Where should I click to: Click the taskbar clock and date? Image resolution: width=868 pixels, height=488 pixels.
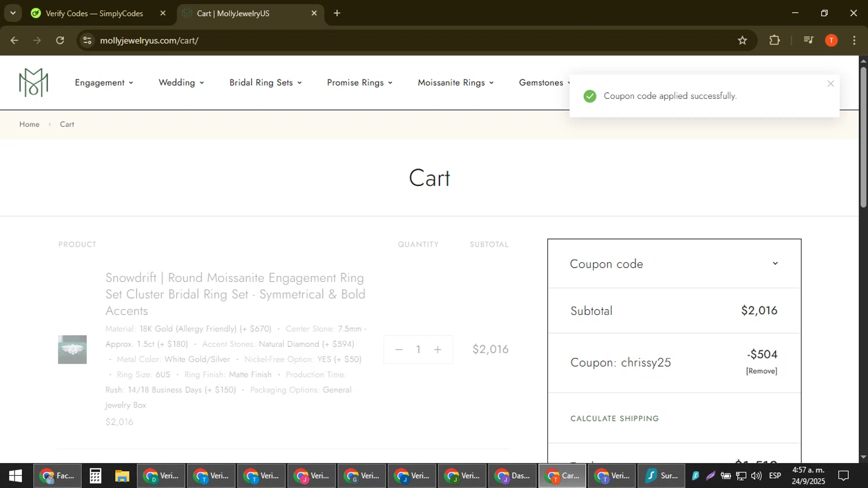pos(808,476)
